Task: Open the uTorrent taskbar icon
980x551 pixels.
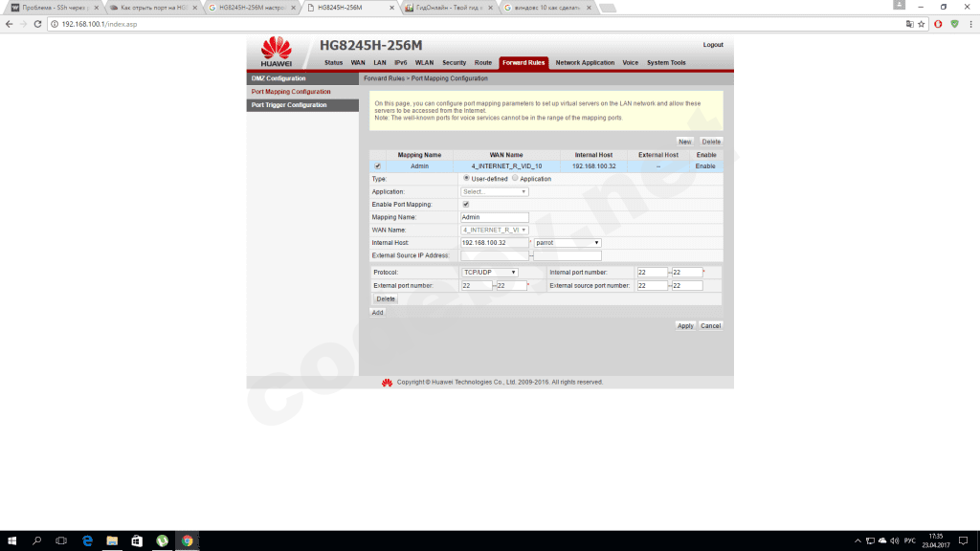Action: tap(162, 541)
